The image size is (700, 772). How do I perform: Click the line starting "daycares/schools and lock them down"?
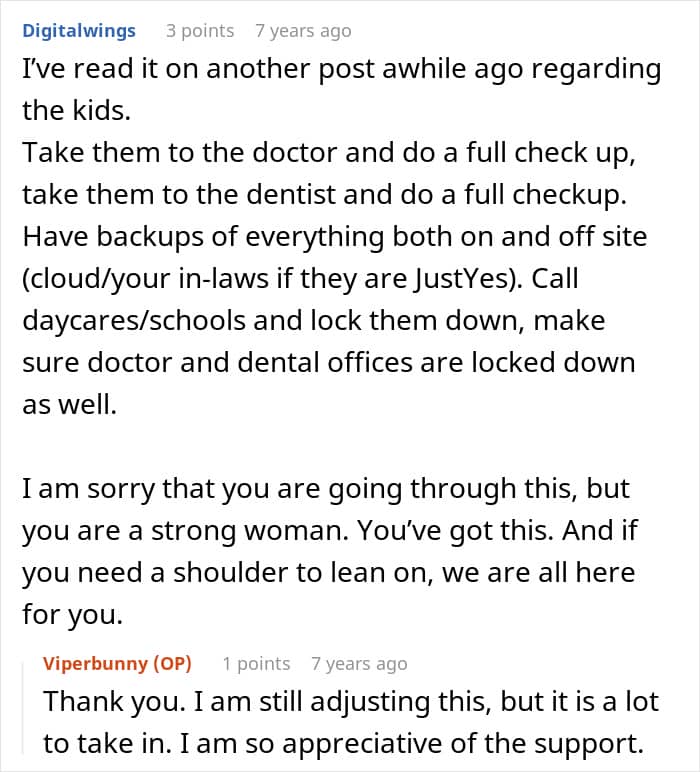(314, 321)
